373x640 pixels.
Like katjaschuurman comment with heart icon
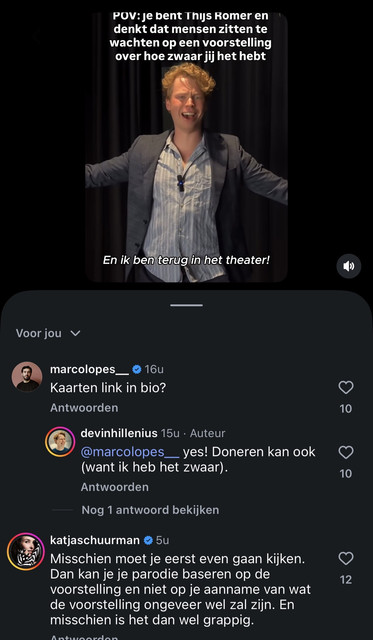(x=346, y=558)
